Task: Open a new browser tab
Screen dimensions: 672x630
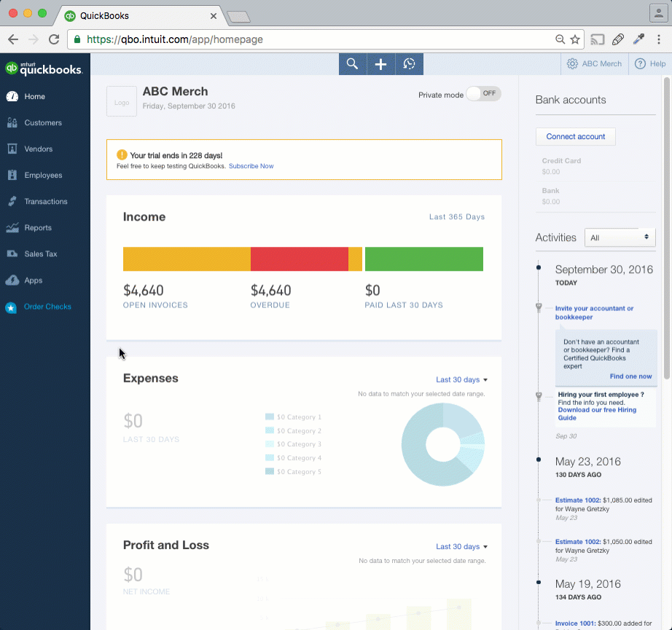Action: coord(239,17)
